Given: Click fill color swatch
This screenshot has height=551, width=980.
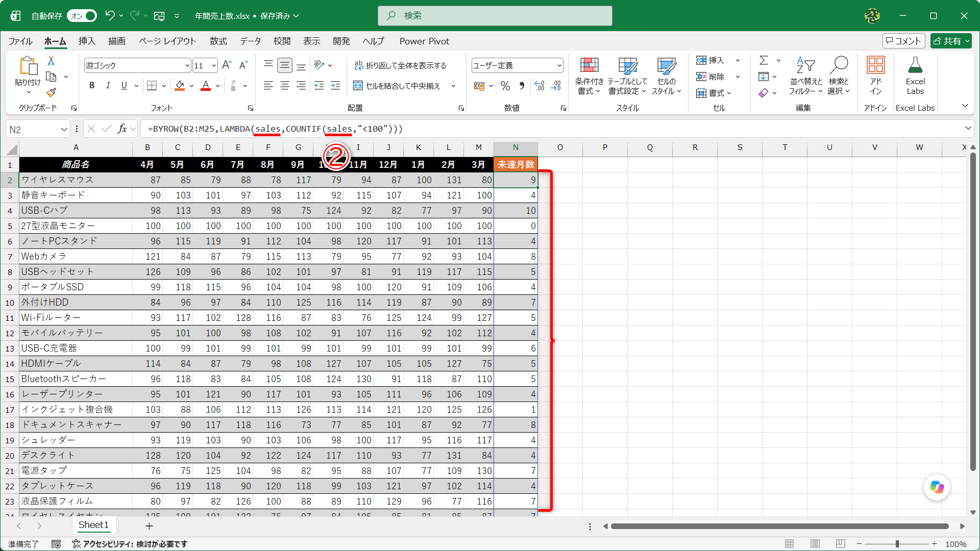Looking at the screenshot, I should point(180,86).
